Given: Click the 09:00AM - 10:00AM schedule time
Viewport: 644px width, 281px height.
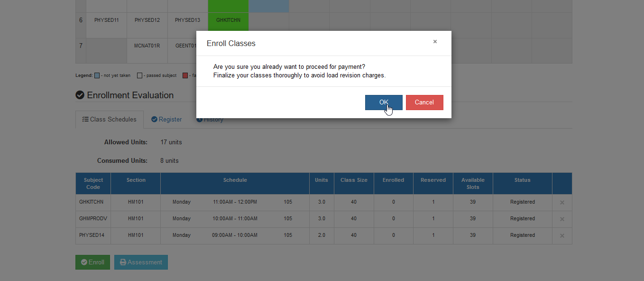Looking at the screenshot, I should coord(235,235).
